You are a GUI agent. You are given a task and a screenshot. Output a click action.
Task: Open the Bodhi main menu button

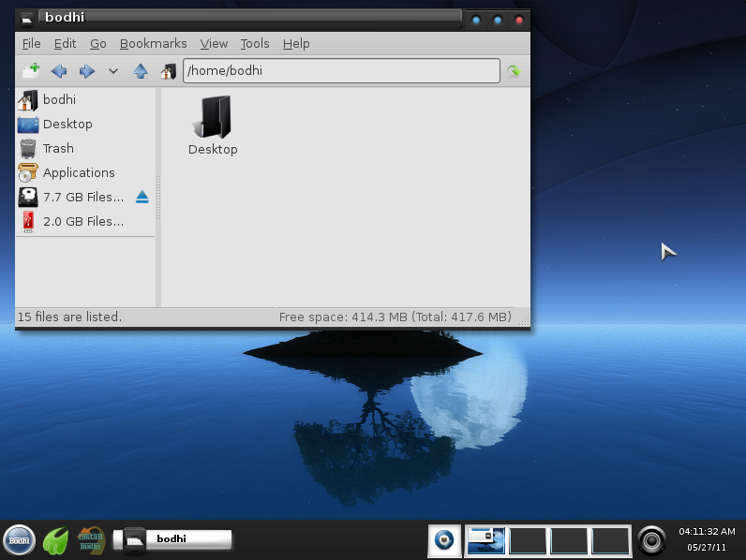[19, 540]
